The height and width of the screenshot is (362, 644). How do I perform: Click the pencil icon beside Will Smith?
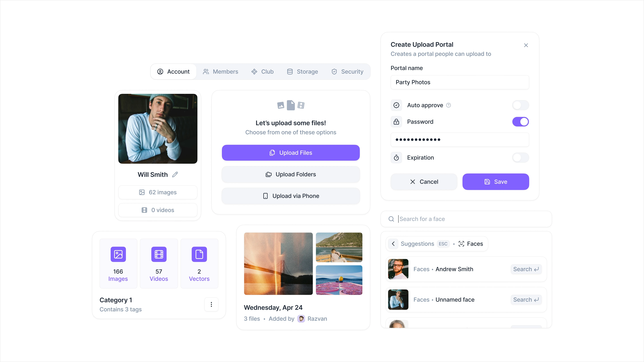coord(175,174)
